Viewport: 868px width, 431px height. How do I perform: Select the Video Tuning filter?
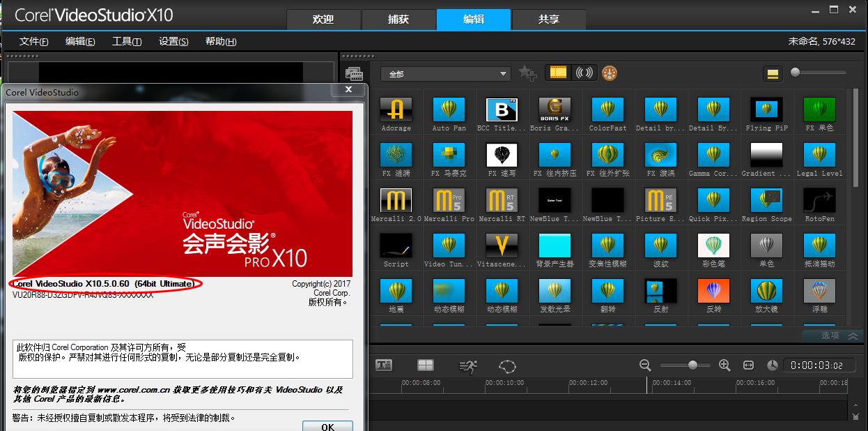click(449, 245)
